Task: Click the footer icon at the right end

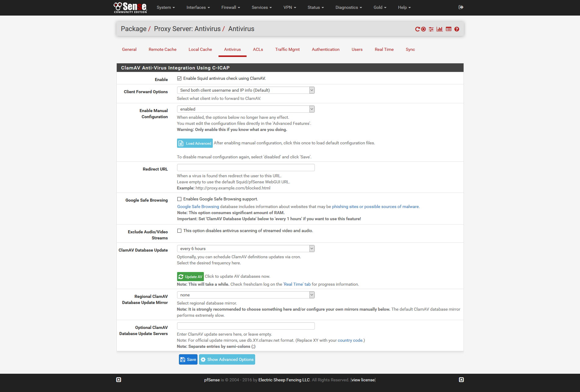Action: tap(461, 380)
